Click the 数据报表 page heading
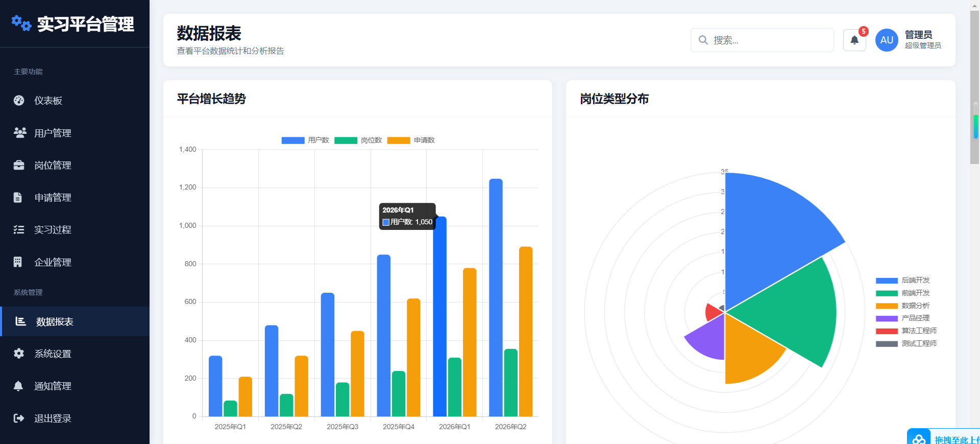Image resolution: width=980 pixels, height=444 pixels. pos(209,33)
